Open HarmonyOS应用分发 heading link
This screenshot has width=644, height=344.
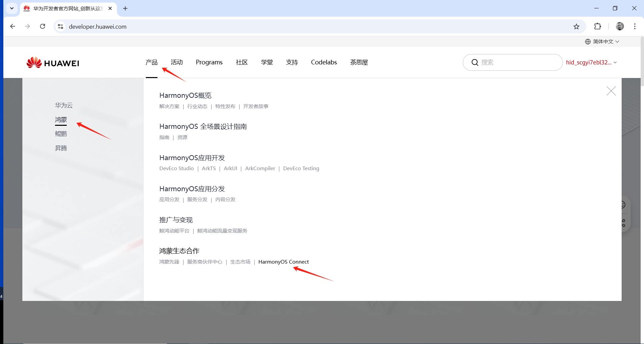(192, 189)
